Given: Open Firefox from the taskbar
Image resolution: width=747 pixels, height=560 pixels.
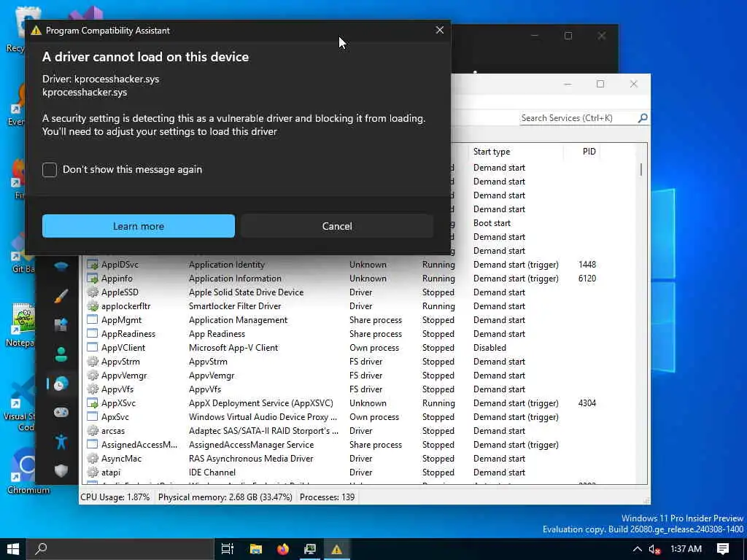Looking at the screenshot, I should (283, 549).
